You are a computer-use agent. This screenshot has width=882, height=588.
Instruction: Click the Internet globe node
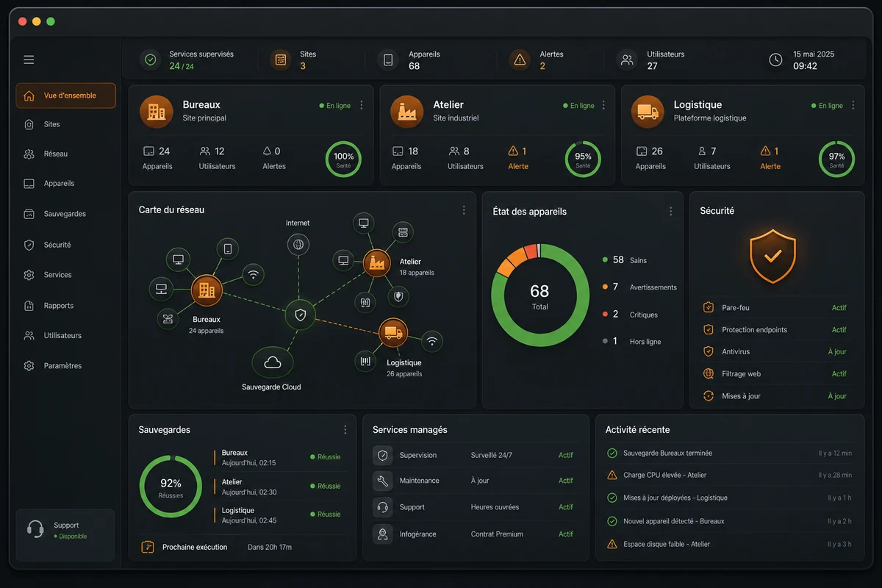click(x=298, y=245)
